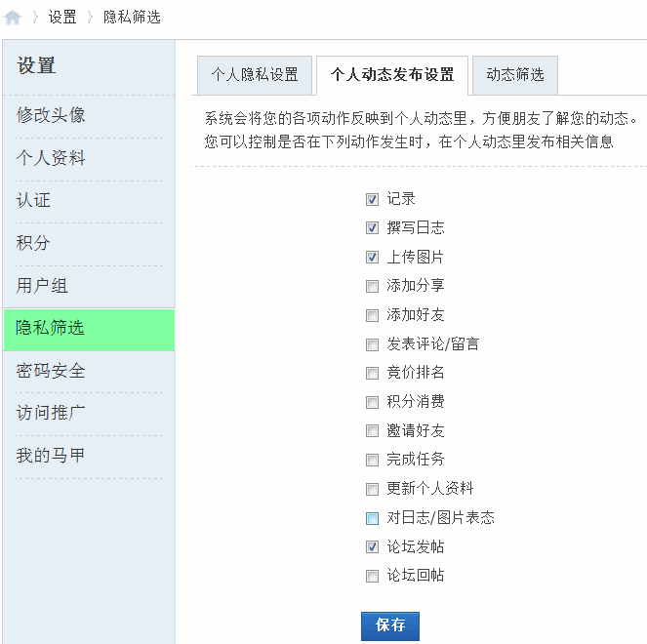Screen dimensions: 647x644
Task: Open 访问推广 in sidebar
Action: coord(51,413)
